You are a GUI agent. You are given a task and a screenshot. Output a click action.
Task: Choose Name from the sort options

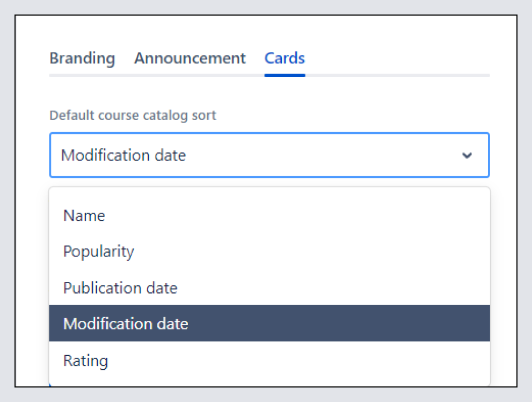pos(84,216)
